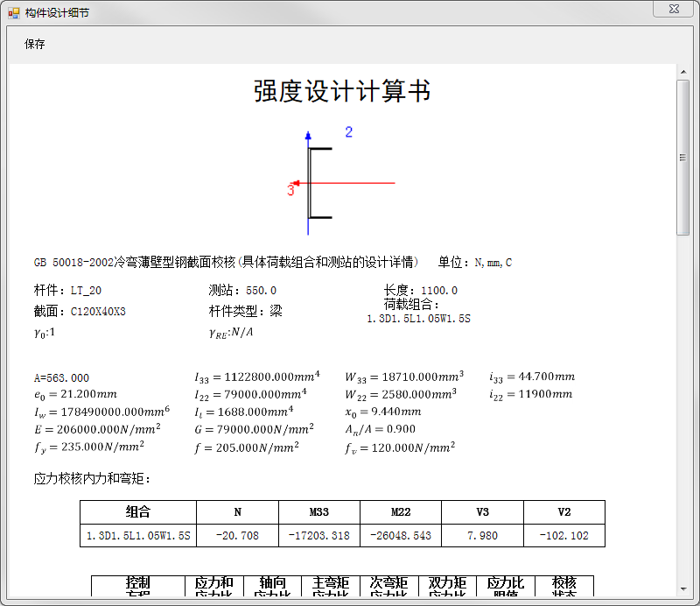This screenshot has width=700, height=606.
Task: Click the 保存 menu item
Action: coord(35,45)
